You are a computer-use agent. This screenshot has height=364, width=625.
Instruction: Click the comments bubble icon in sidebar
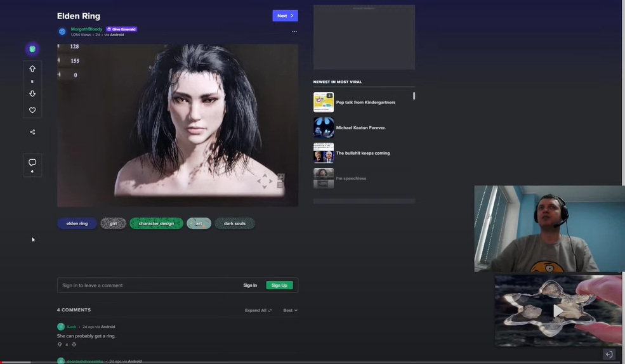(x=32, y=163)
